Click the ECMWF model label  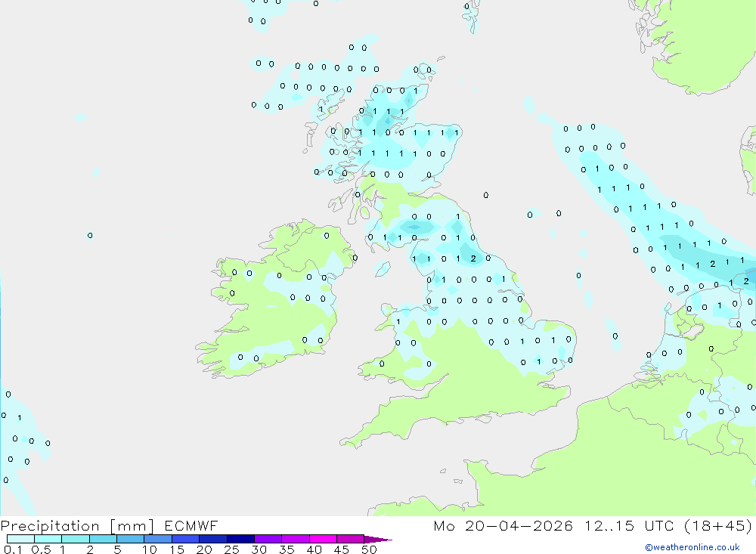pos(191,525)
